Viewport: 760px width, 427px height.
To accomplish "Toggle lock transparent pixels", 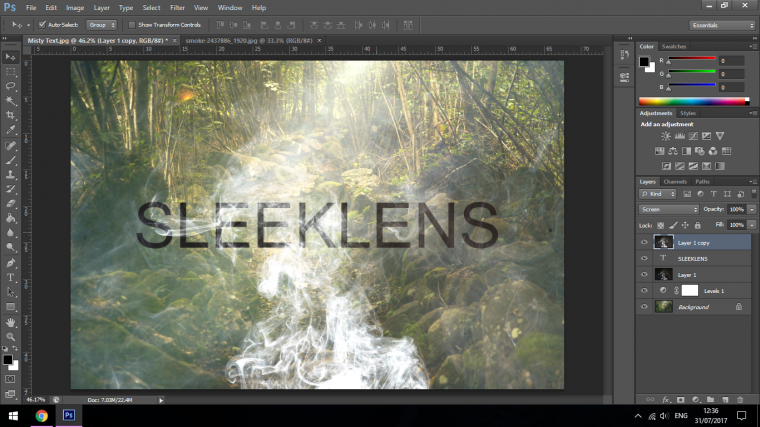I will [660, 225].
